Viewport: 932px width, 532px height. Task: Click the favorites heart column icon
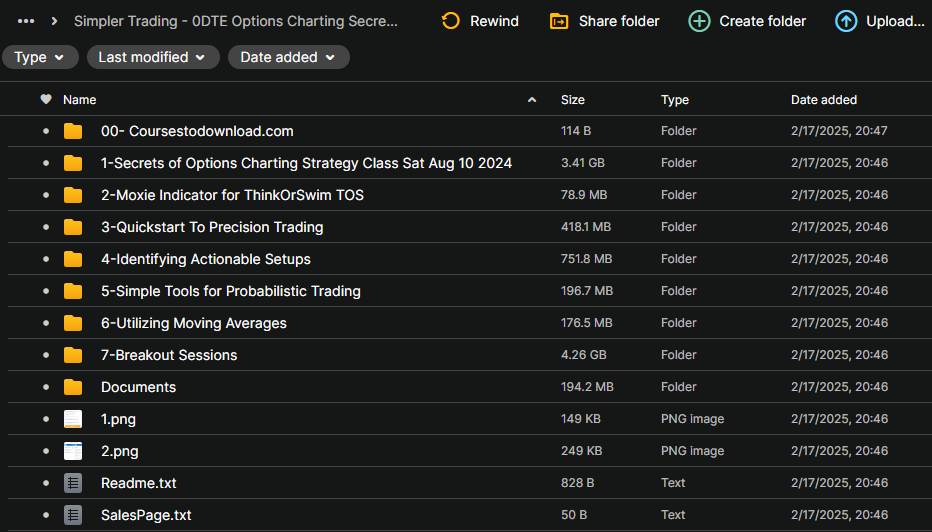click(46, 99)
